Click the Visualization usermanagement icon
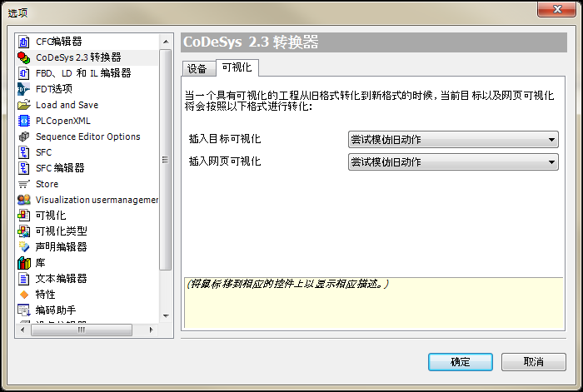This screenshot has height=392, width=583. [x=24, y=200]
